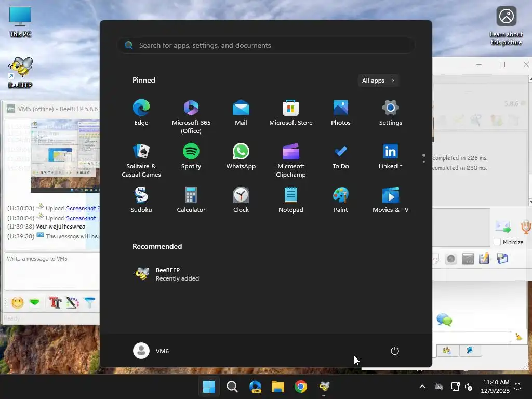Click the power button in Start menu

click(x=395, y=351)
